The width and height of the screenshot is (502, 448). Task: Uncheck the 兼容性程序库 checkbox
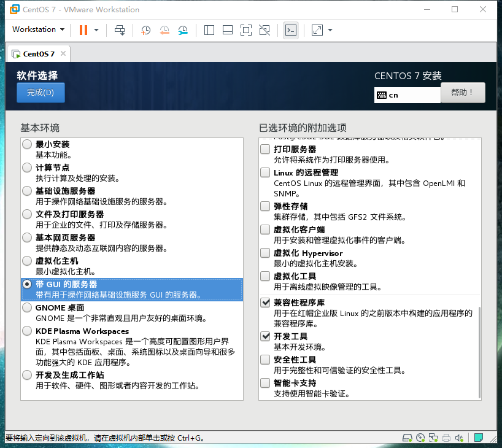[x=265, y=303]
